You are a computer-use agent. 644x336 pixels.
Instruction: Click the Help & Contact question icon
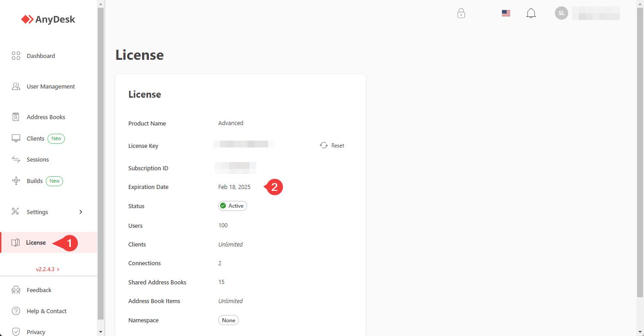click(16, 311)
